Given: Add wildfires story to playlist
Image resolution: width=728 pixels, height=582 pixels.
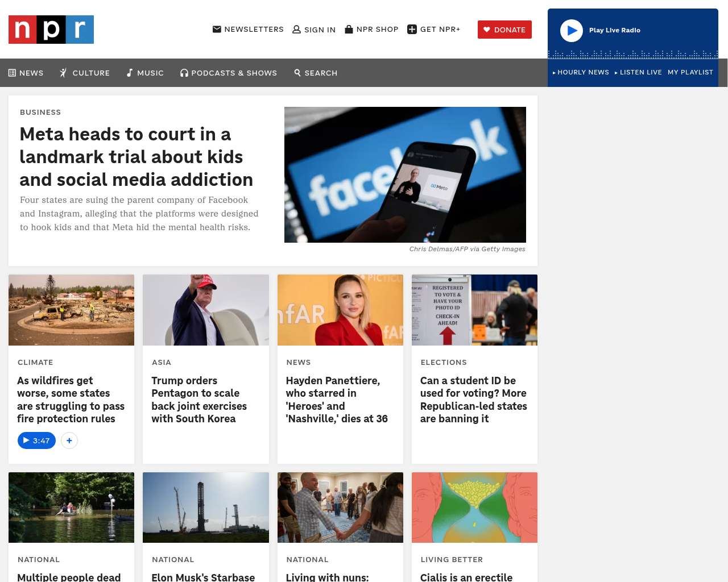Looking at the screenshot, I should [x=69, y=440].
